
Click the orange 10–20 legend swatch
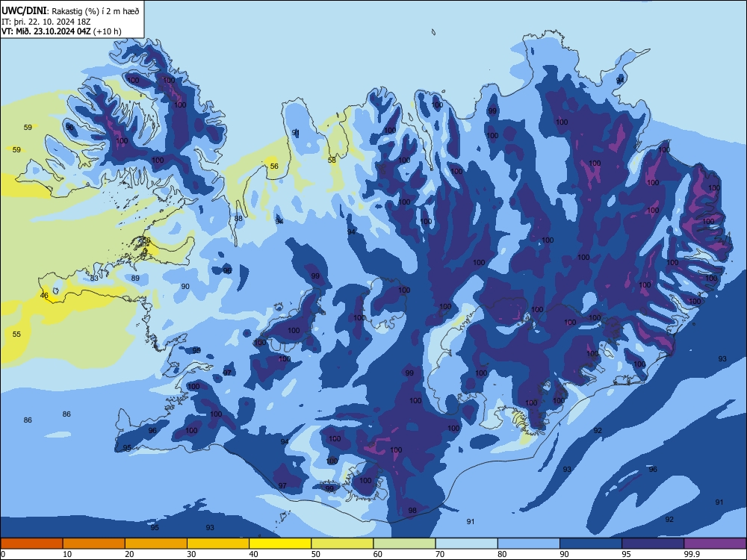pyautogui.click(x=94, y=544)
